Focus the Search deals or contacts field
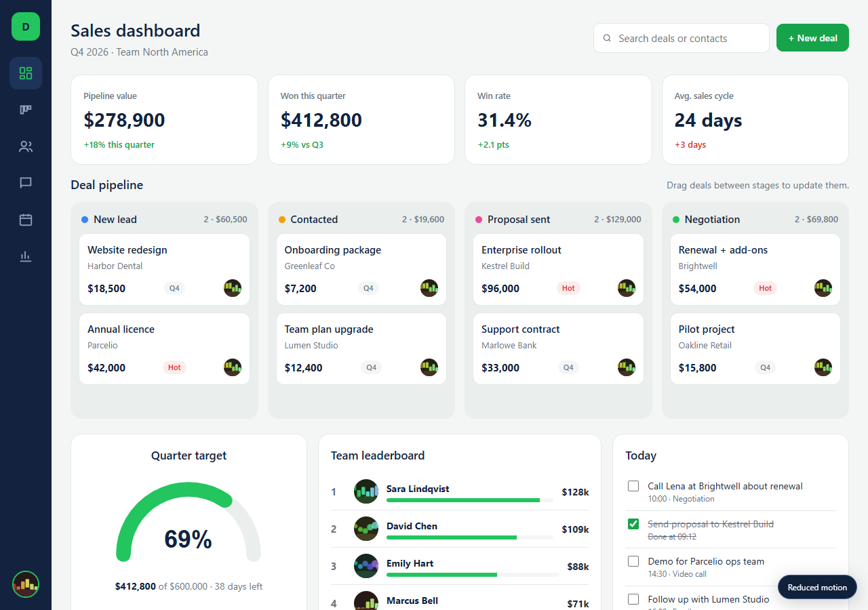The width and height of the screenshot is (868, 610). [x=682, y=38]
